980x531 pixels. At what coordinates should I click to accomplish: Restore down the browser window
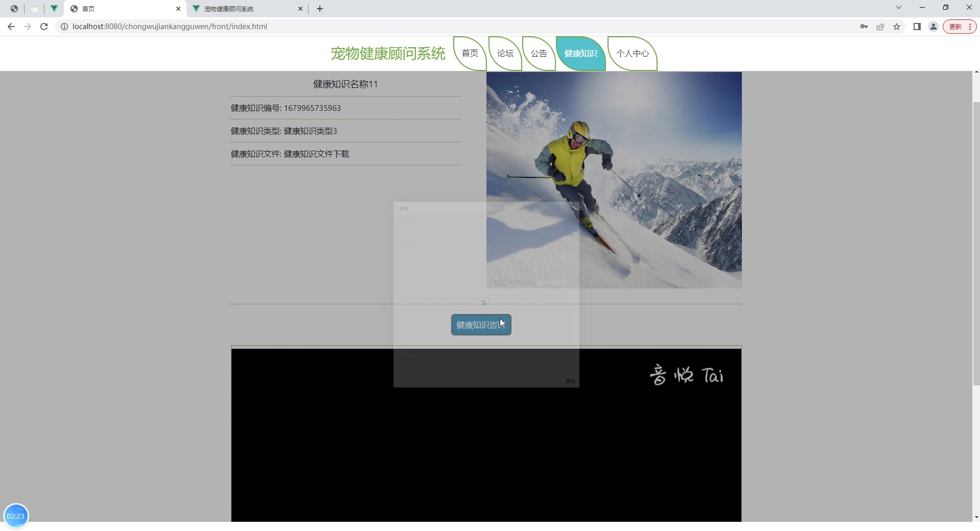(946, 7)
